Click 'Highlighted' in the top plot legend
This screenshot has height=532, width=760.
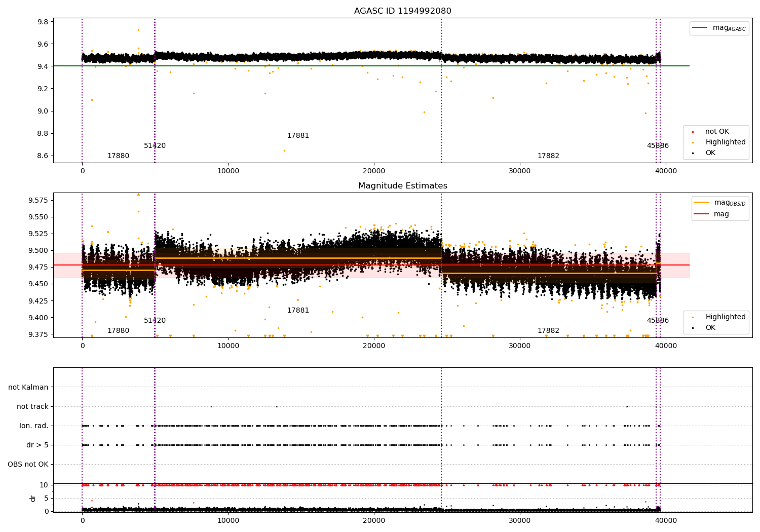click(725, 142)
